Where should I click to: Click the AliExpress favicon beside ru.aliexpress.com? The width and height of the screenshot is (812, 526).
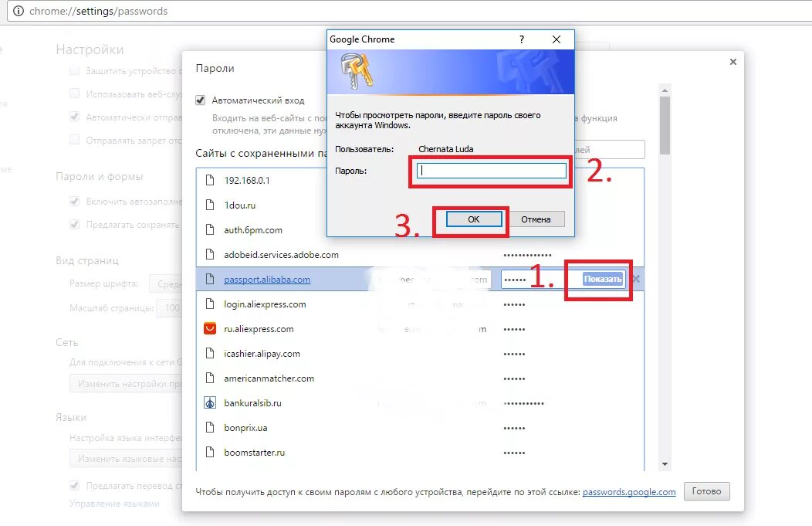(x=210, y=328)
